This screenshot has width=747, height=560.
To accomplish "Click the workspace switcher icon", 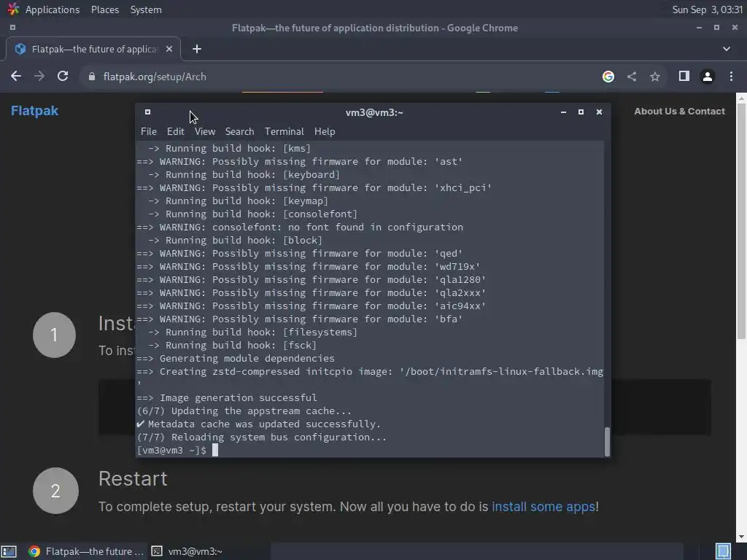I will 723,551.
